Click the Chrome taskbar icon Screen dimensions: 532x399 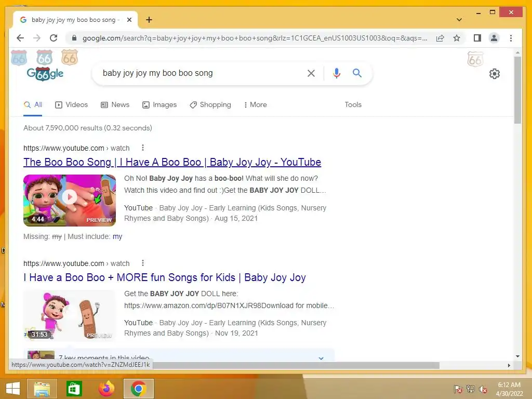(138, 389)
